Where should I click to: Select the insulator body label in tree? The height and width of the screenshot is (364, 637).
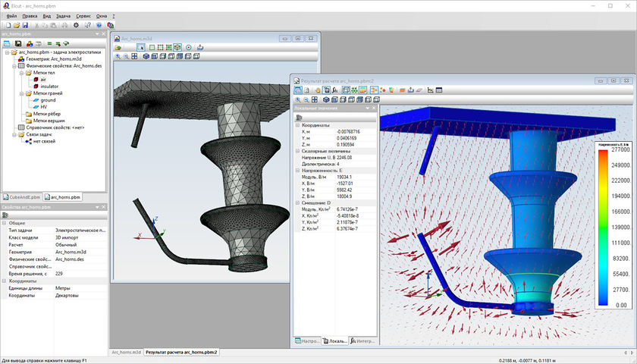coord(50,86)
